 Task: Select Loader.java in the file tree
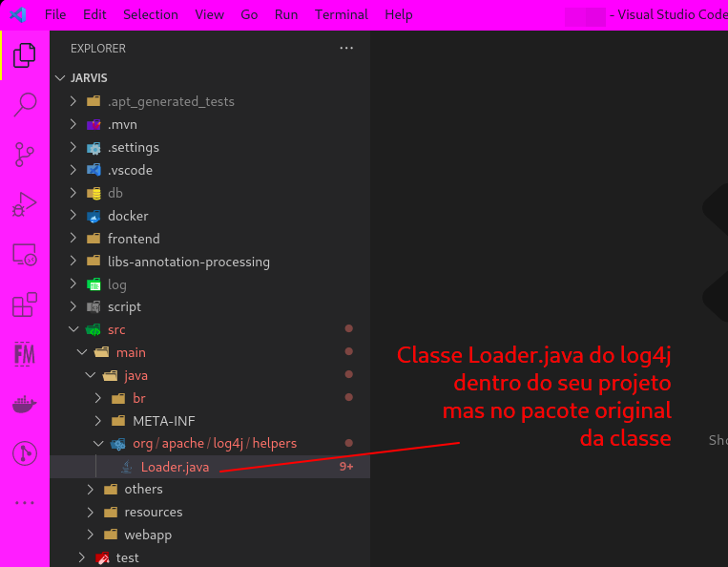[x=210, y=467]
